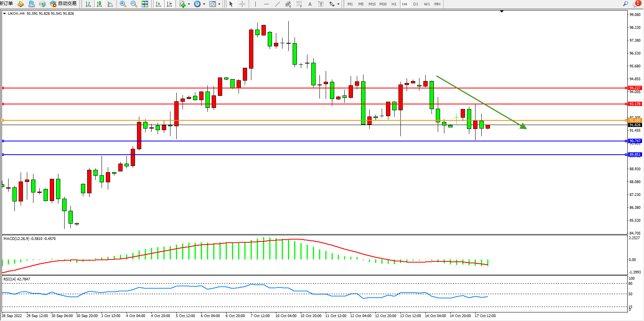Toggle the 自动交易 auto trading button
This screenshot has width=644, height=321.
[63, 4]
